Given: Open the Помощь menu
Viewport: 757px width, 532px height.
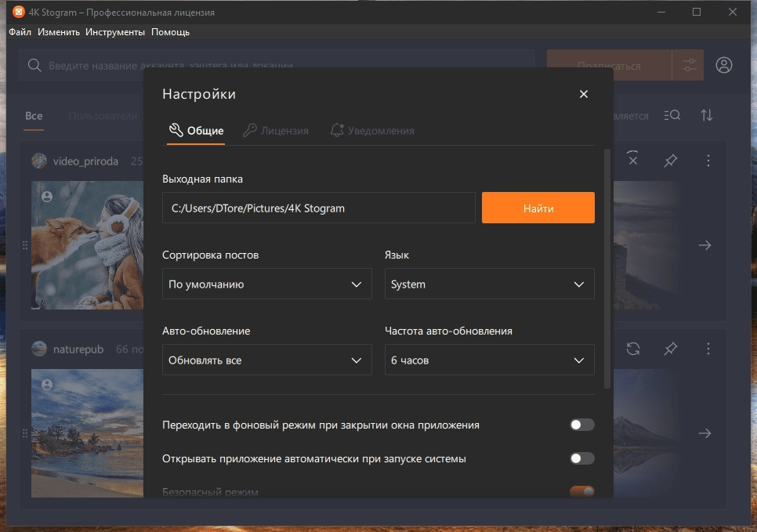Looking at the screenshot, I should pos(170,32).
